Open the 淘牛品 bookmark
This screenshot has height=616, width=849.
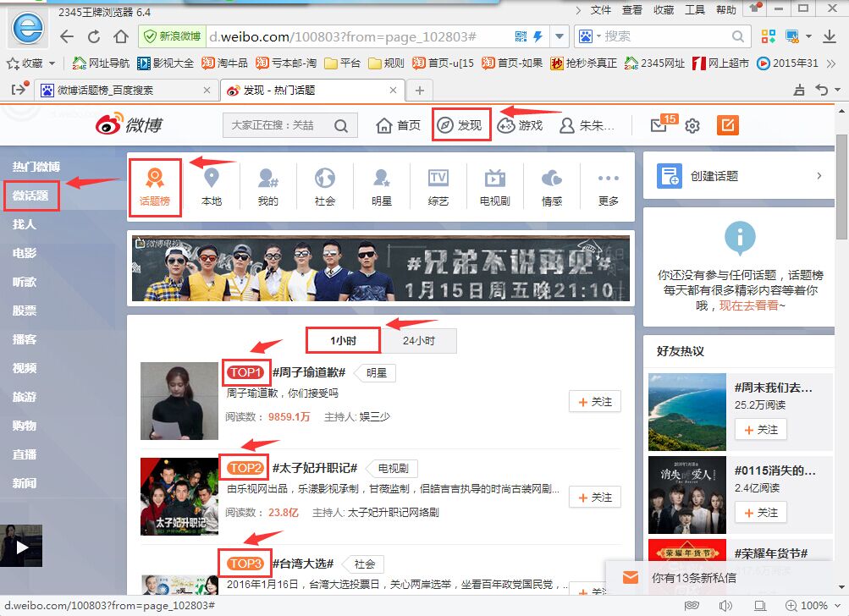tap(224, 63)
